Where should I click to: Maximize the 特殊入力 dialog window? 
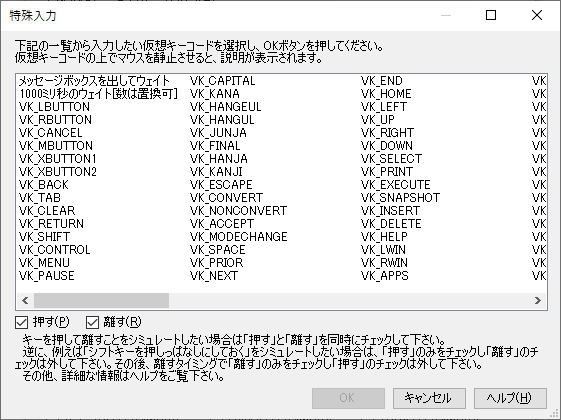[491, 15]
